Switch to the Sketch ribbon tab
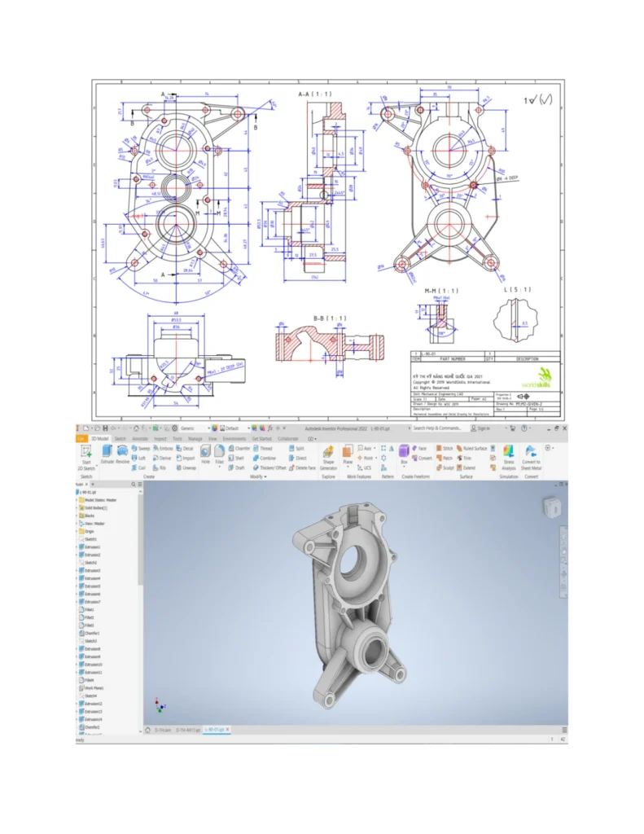The width and height of the screenshot is (644, 834). coord(119,438)
